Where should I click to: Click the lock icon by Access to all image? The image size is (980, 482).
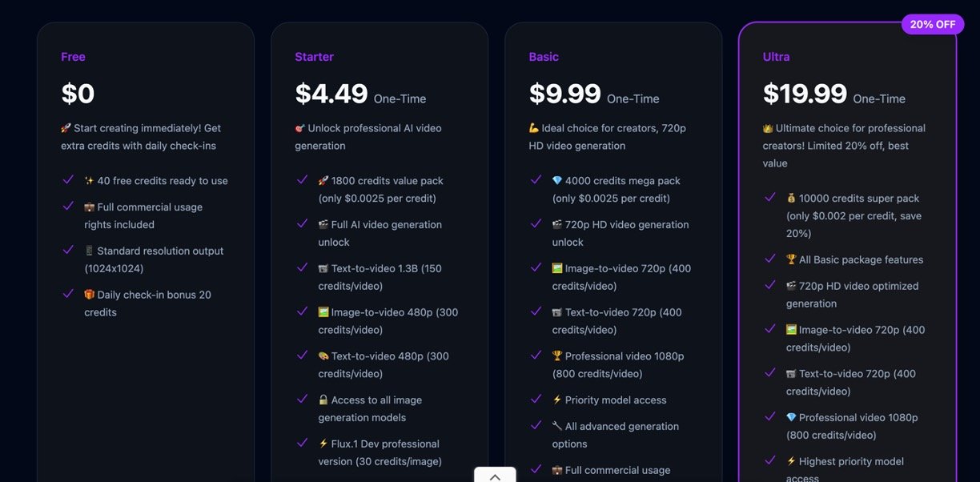pos(323,400)
